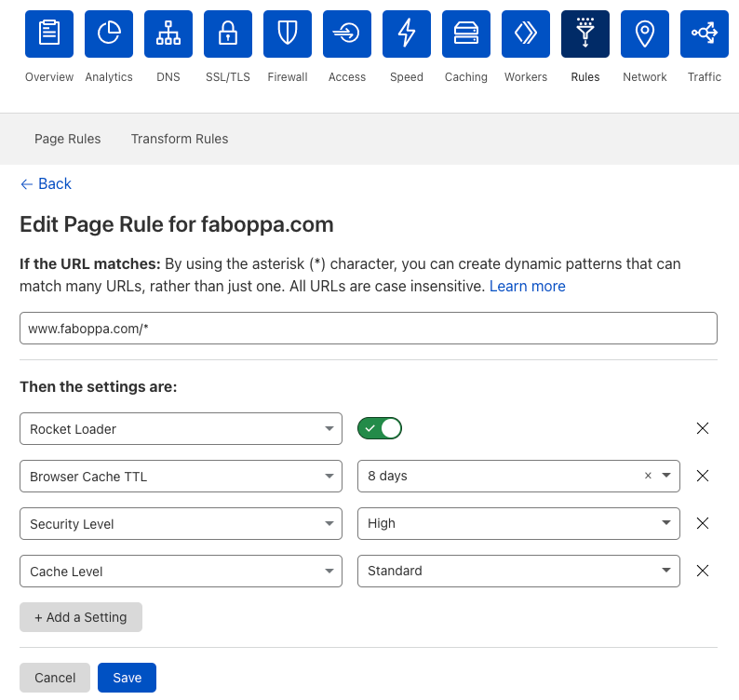Image resolution: width=739 pixels, height=700 pixels.
Task: Open the Analytics pie chart icon
Action: (109, 34)
